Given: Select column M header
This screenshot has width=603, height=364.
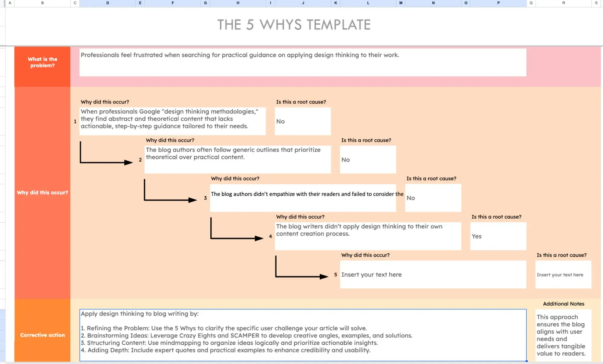Looking at the screenshot, I should [x=401, y=3].
